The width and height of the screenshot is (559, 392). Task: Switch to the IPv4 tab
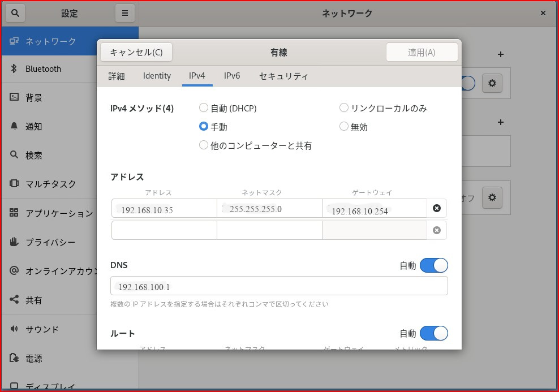pos(197,76)
